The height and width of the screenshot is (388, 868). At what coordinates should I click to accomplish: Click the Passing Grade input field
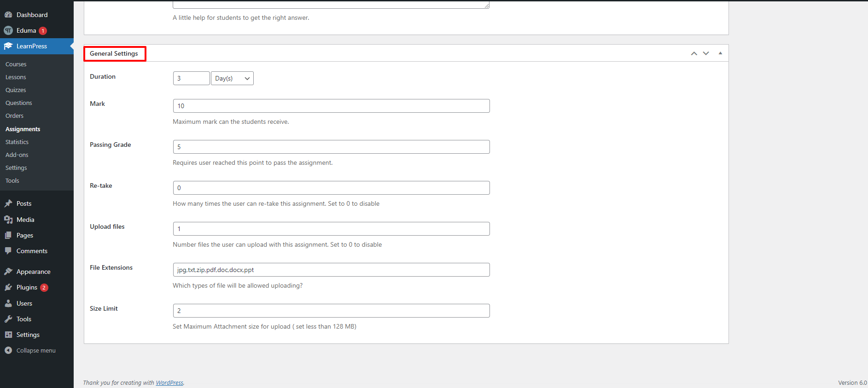[x=331, y=147]
